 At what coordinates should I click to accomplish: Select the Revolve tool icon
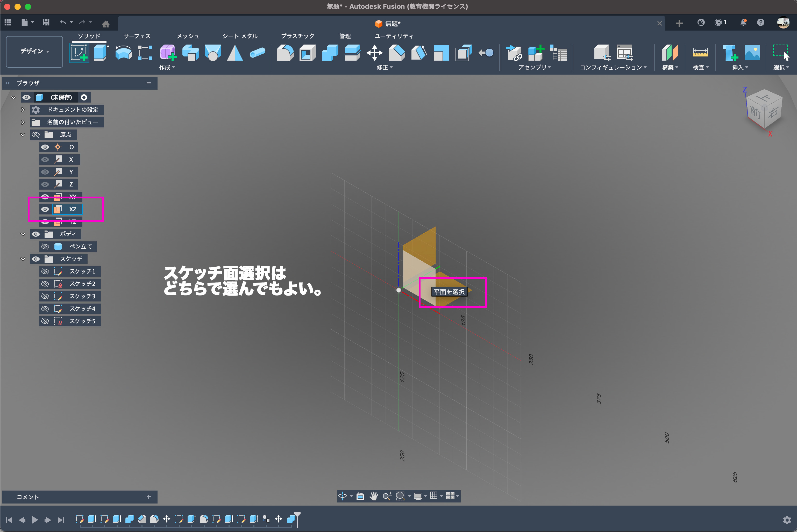click(x=123, y=53)
